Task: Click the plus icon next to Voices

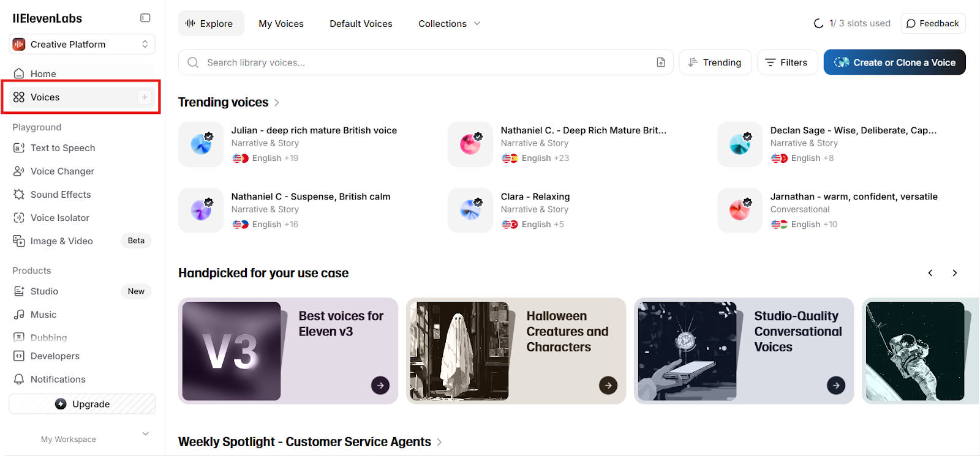Action: [x=145, y=97]
